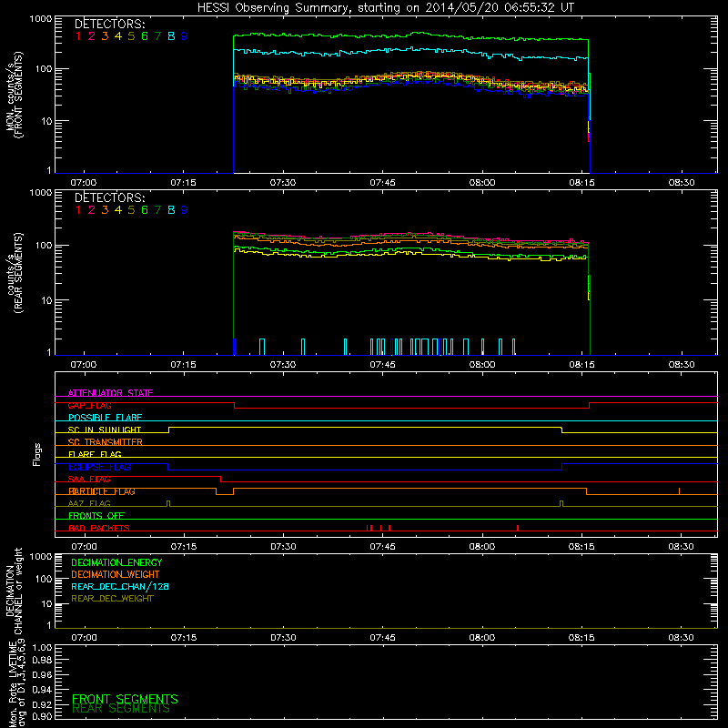
Task: Click the POSSIBLE_FLARE flag label
Action: pyautogui.click(x=105, y=418)
